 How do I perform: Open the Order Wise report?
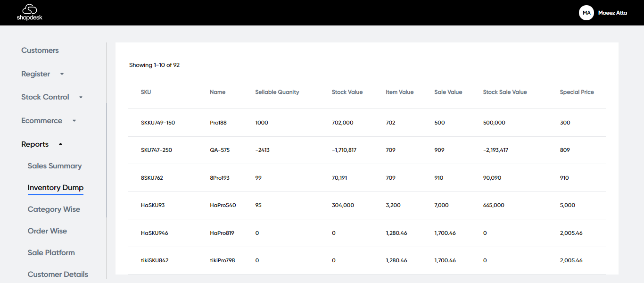tap(47, 231)
